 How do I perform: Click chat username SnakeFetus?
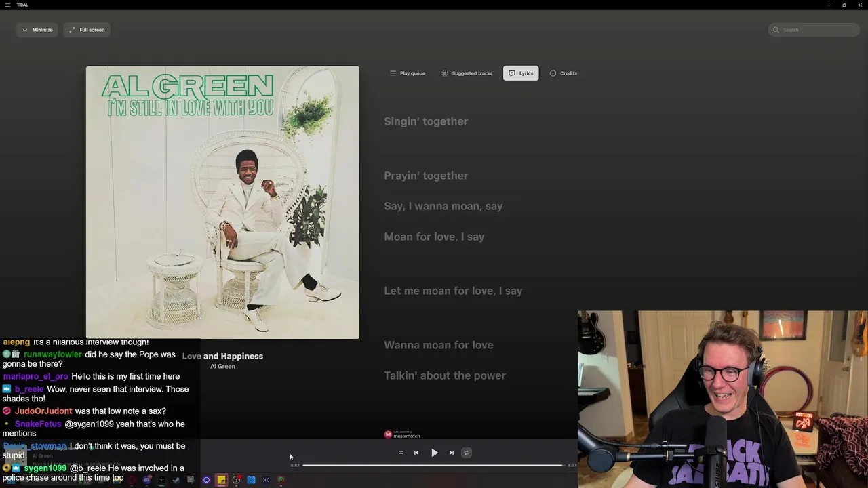38,424
